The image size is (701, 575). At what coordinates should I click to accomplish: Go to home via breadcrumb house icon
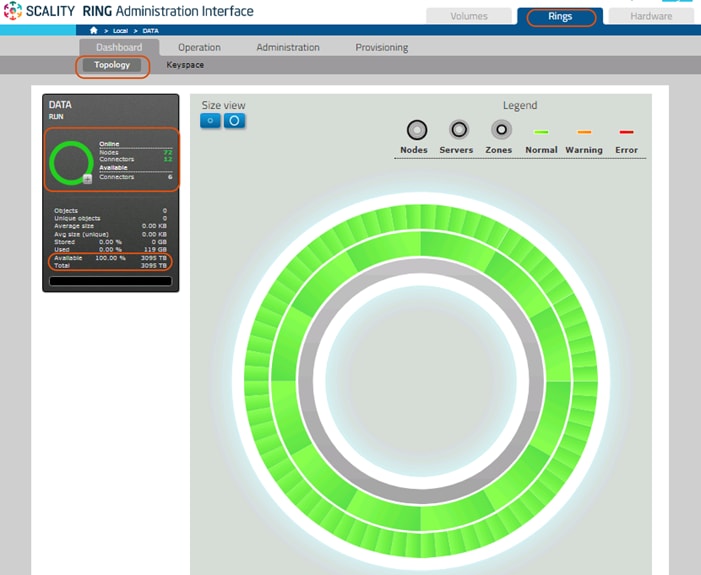[x=94, y=31]
